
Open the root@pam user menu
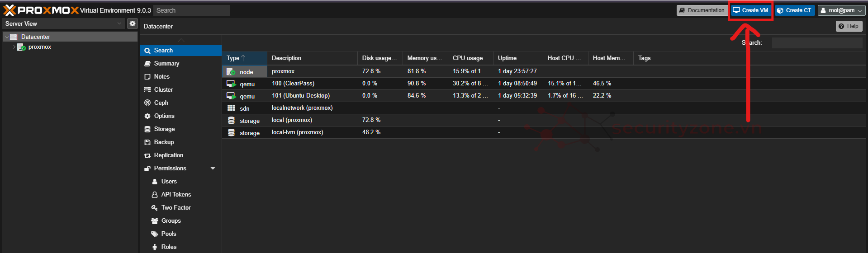pos(841,10)
